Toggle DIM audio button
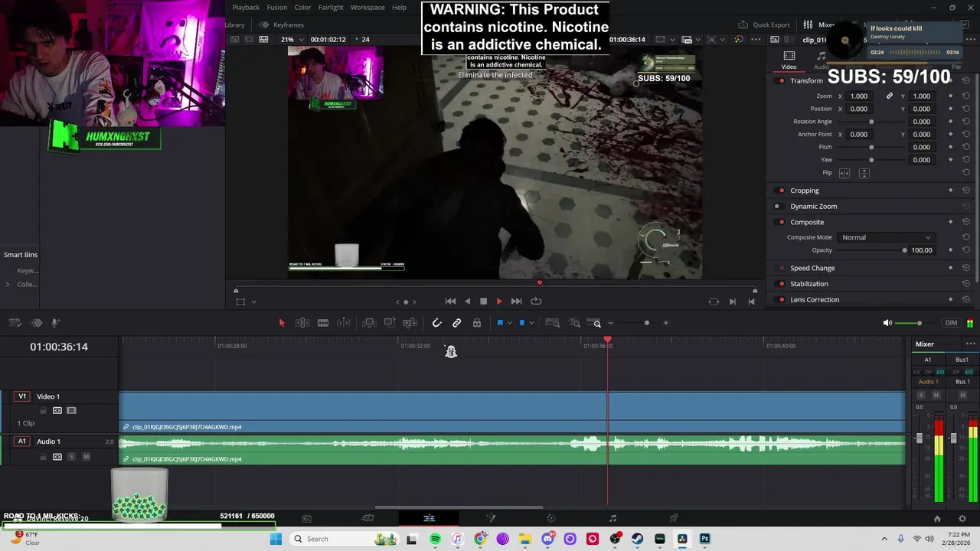This screenshot has height=551, width=980. pyautogui.click(x=951, y=323)
